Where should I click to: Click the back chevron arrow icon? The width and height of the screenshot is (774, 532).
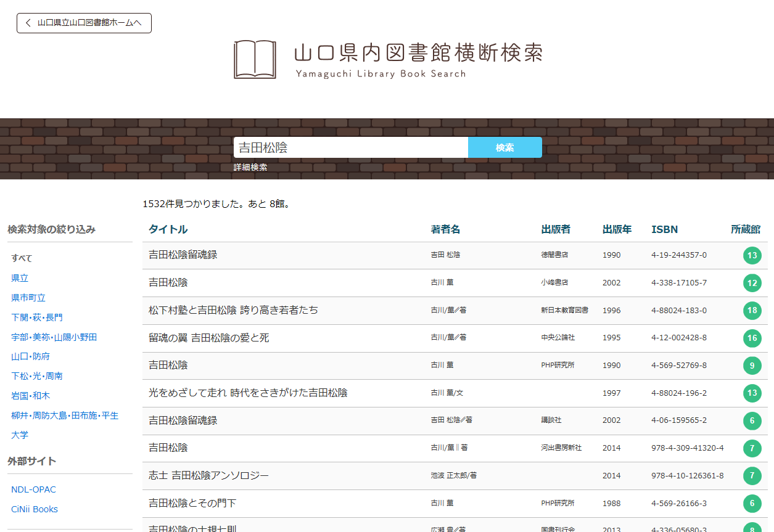pyautogui.click(x=28, y=23)
